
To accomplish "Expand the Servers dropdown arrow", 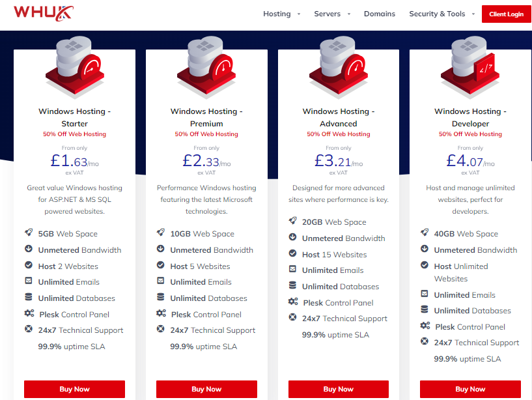I will coord(349,14).
